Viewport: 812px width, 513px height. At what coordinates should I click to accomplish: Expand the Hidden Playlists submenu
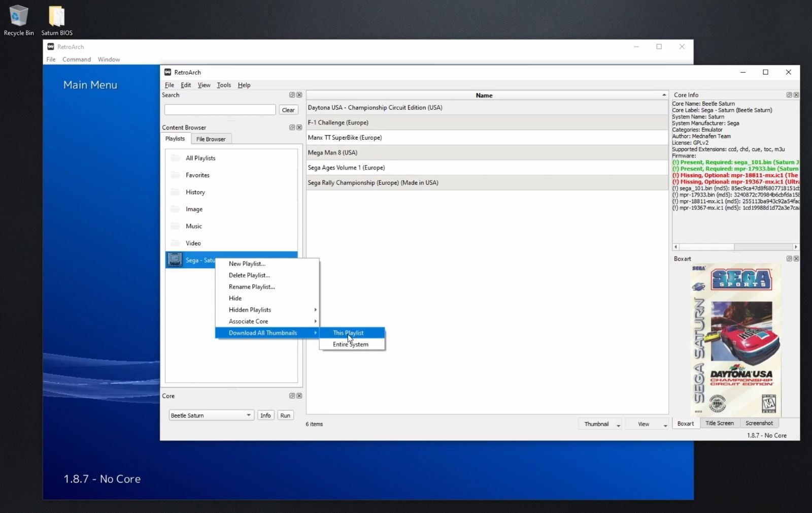[x=267, y=310]
